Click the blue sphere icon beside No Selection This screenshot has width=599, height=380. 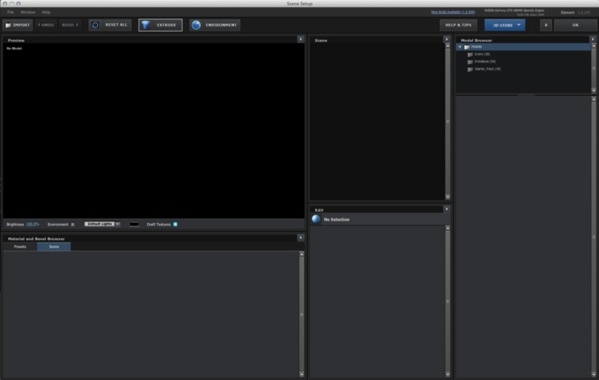[x=316, y=219]
